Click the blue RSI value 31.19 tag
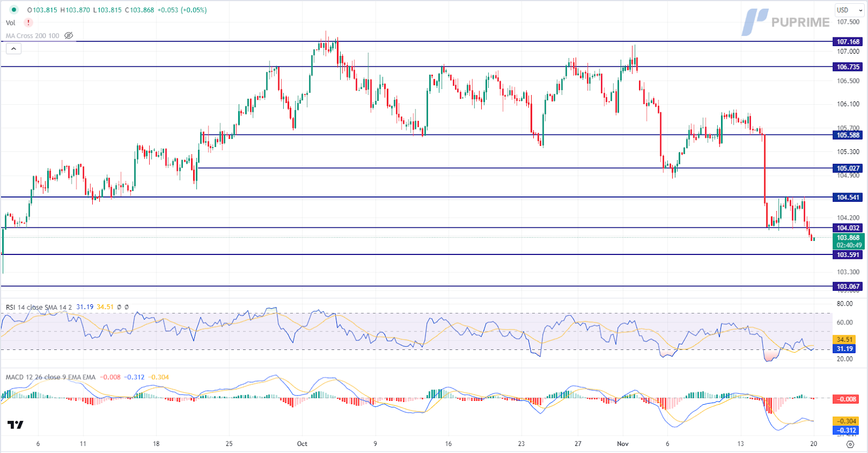This screenshot has height=453, width=868. [844, 349]
